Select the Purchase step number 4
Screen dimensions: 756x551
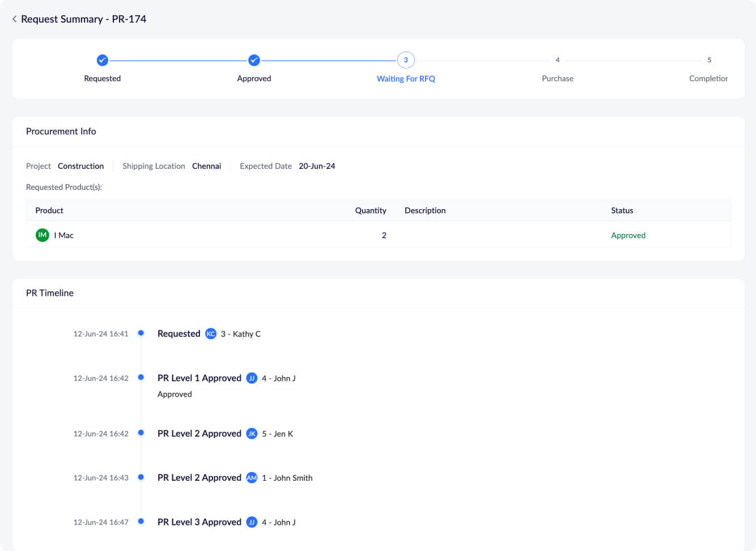click(558, 60)
